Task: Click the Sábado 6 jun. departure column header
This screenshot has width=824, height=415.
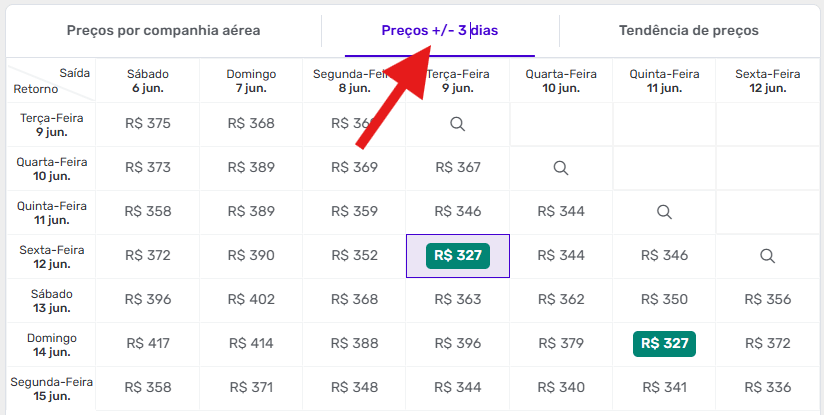Action: [x=148, y=81]
